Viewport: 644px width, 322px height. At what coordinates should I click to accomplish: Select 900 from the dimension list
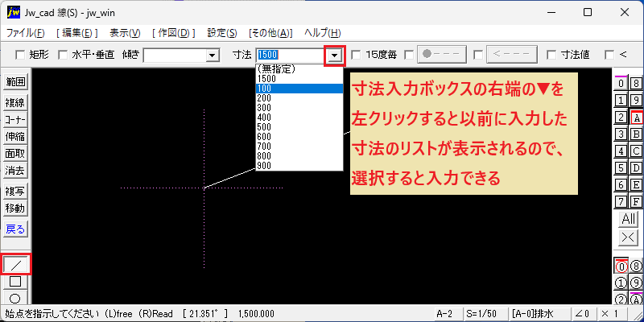point(299,166)
